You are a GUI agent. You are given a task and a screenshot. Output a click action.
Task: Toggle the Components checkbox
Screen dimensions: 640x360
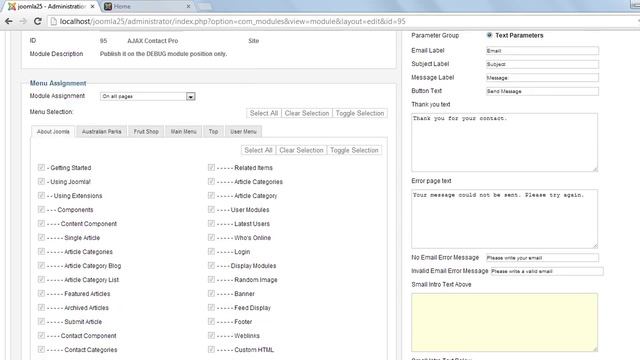click(41, 209)
